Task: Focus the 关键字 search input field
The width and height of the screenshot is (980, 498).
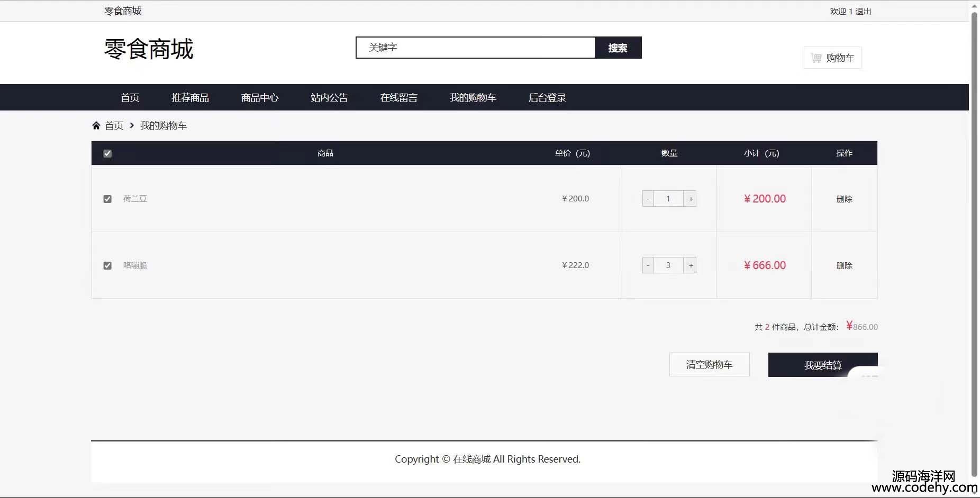Action: [x=475, y=48]
